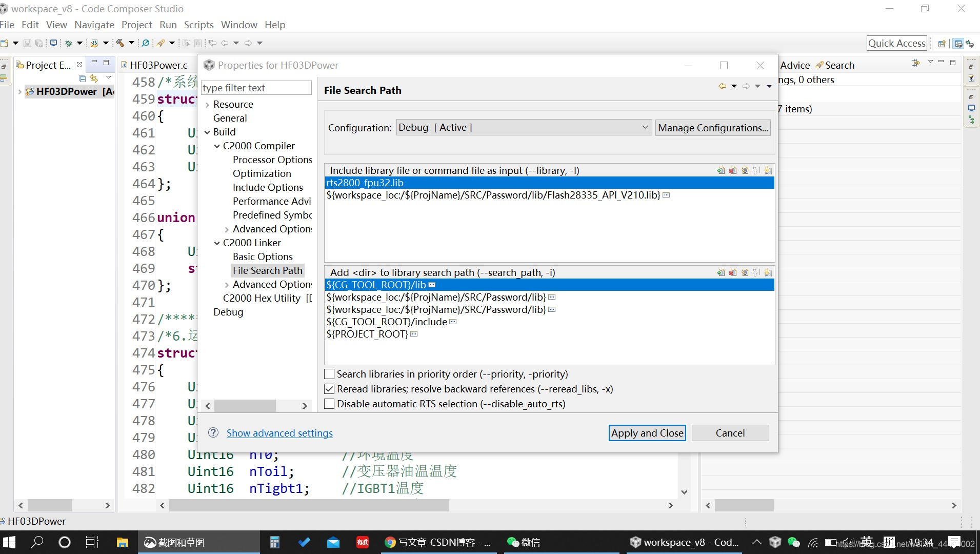
Task: Click the New wizard icon in main toolbar
Action: [5, 43]
